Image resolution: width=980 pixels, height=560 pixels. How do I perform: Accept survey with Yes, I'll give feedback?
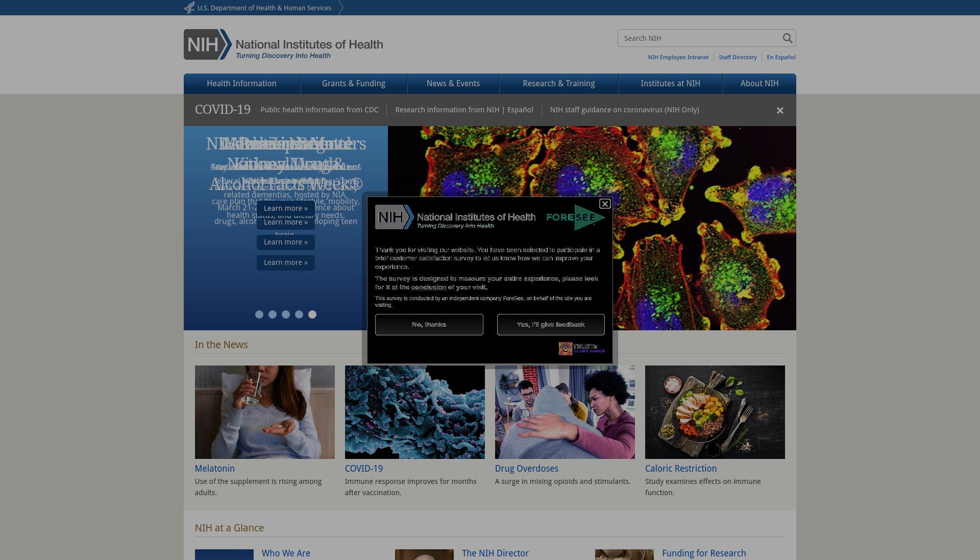551,325
